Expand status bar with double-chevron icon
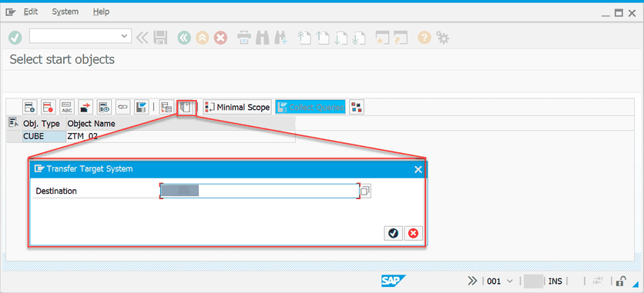This screenshot has width=644, height=293. click(472, 281)
